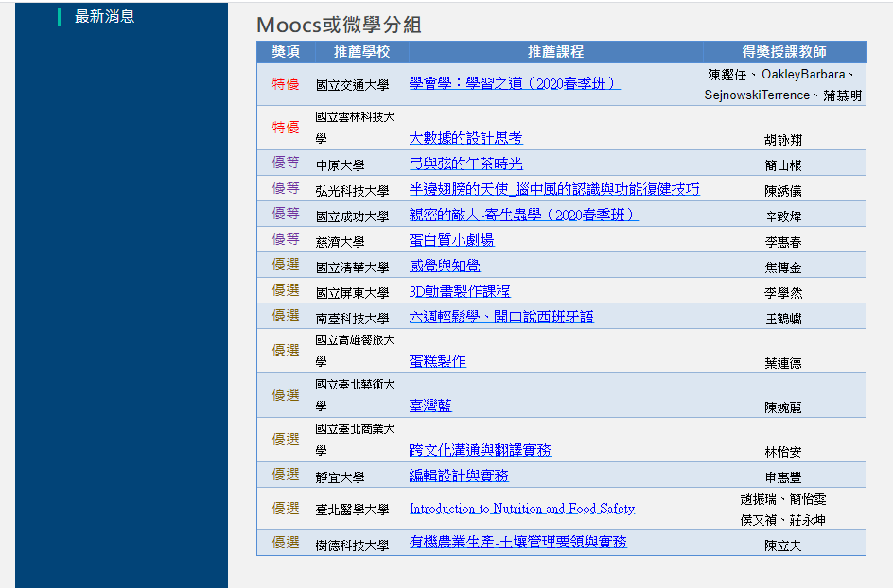Open Introduction to Nutrition and Food Safety
The image size is (893, 588).
521,509
